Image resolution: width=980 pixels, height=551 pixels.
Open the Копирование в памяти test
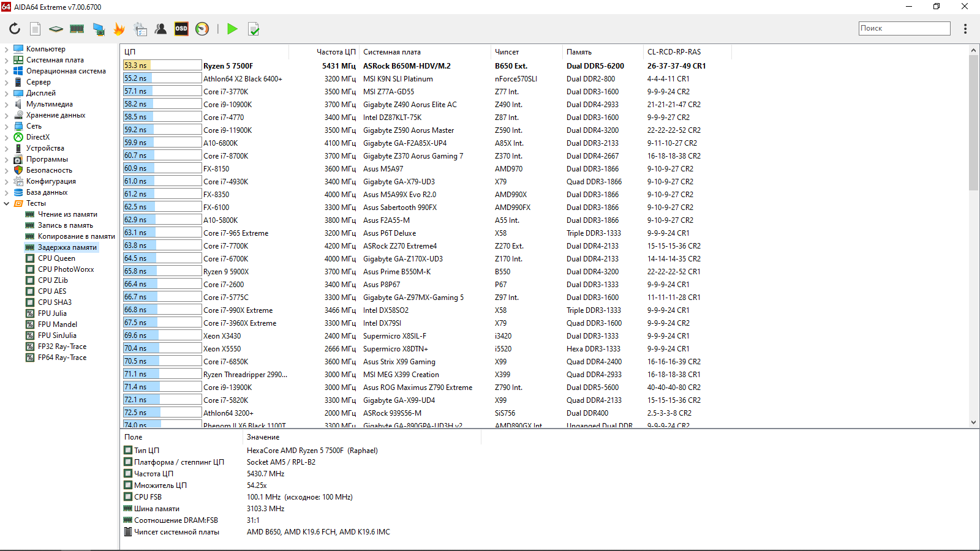point(76,236)
